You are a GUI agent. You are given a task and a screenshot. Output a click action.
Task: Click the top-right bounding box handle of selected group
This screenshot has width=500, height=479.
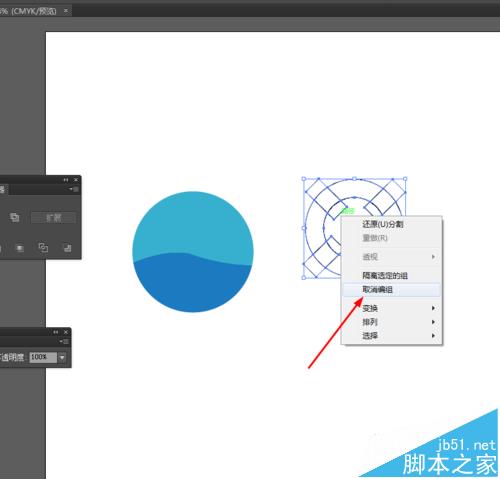tap(405, 179)
